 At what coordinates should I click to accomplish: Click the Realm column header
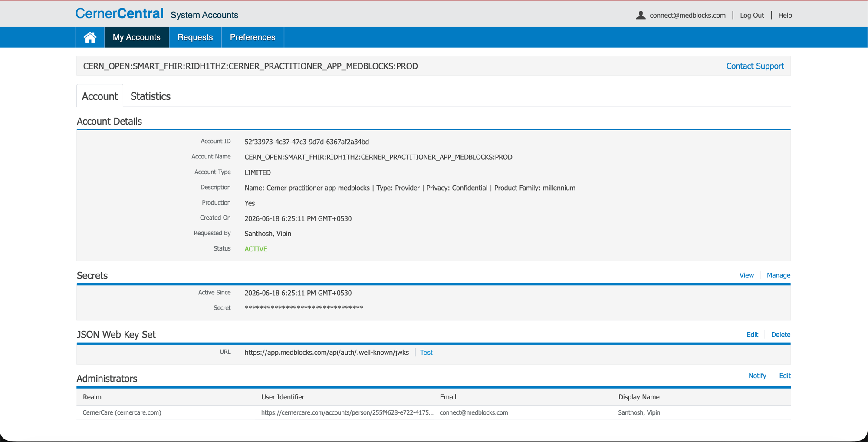[x=92, y=397]
